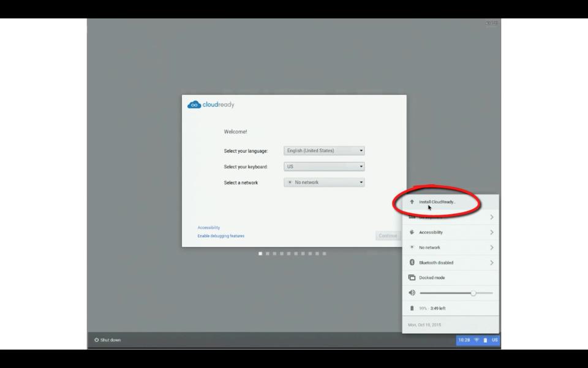Open the language dropdown
The width and height of the screenshot is (588, 368).
(x=324, y=151)
